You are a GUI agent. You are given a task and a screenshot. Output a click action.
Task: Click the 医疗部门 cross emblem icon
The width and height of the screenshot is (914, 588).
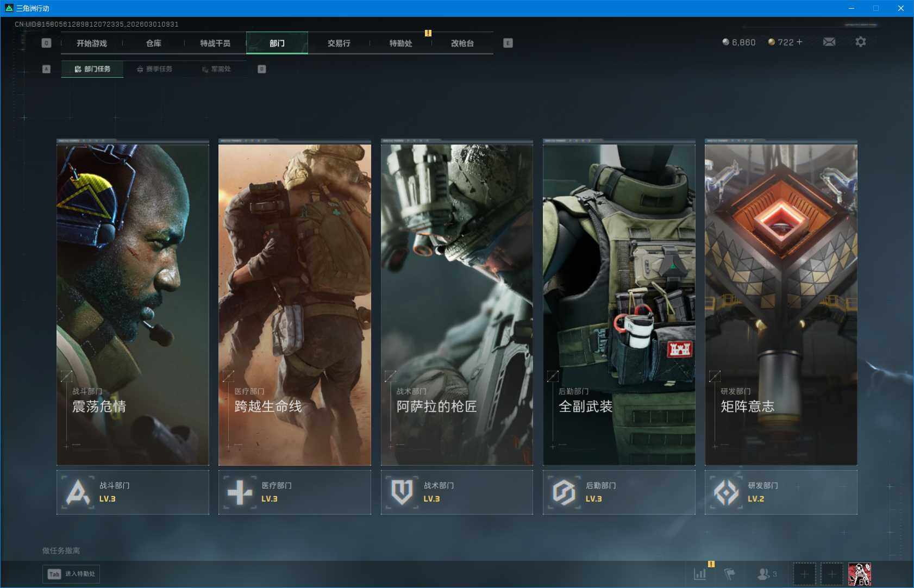(240, 492)
